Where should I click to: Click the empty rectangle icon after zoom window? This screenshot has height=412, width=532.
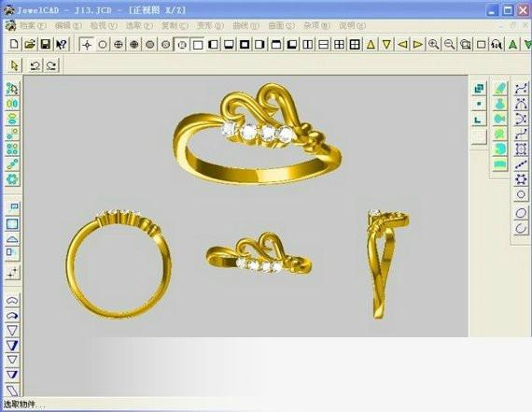click(481, 45)
